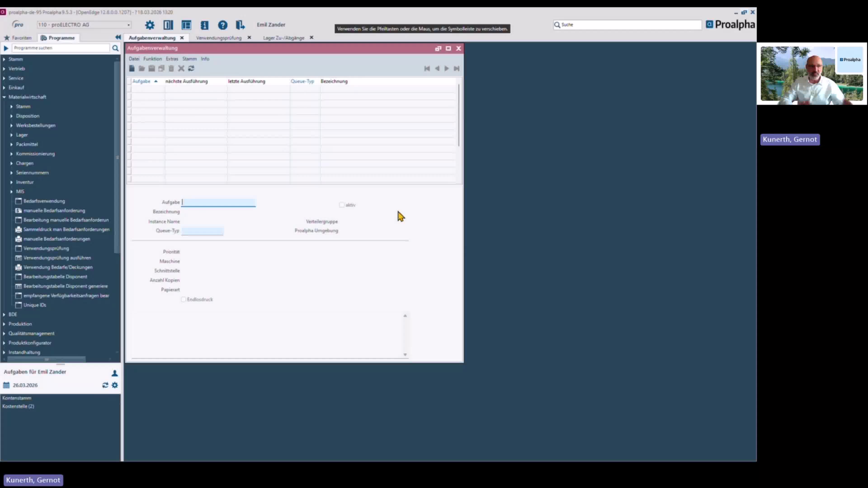868x488 pixels.
Task: Jump to the first record
Action: tap(427, 68)
